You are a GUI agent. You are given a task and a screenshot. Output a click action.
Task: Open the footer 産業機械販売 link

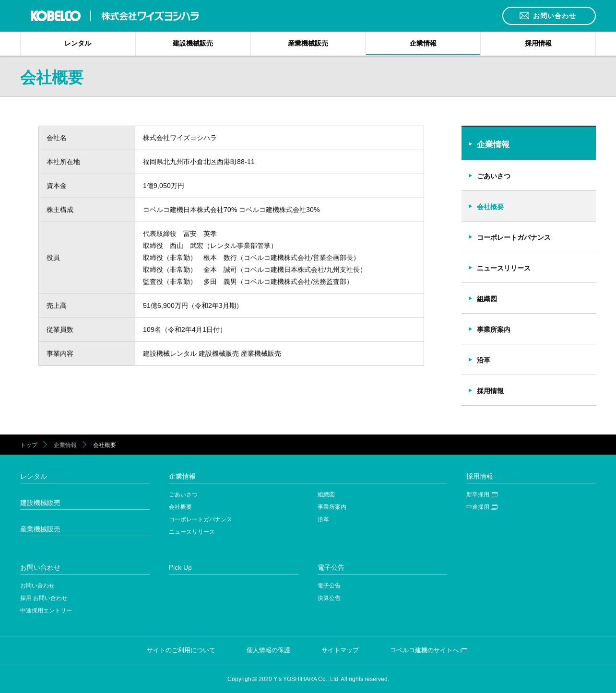coord(40,529)
